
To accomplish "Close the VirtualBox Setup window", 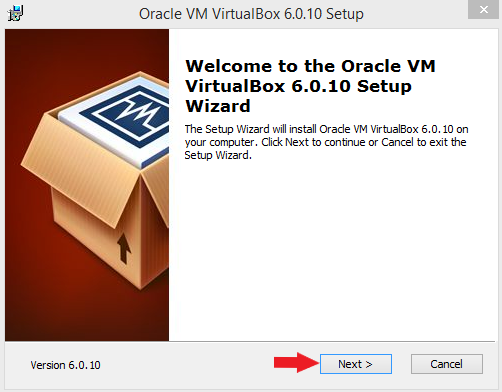I will pyautogui.click(x=484, y=10).
